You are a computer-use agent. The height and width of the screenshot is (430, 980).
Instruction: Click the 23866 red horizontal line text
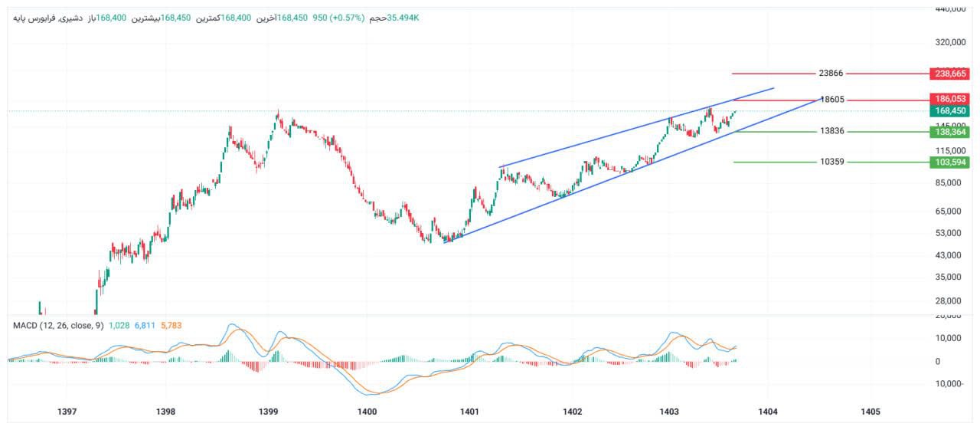coord(831,74)
